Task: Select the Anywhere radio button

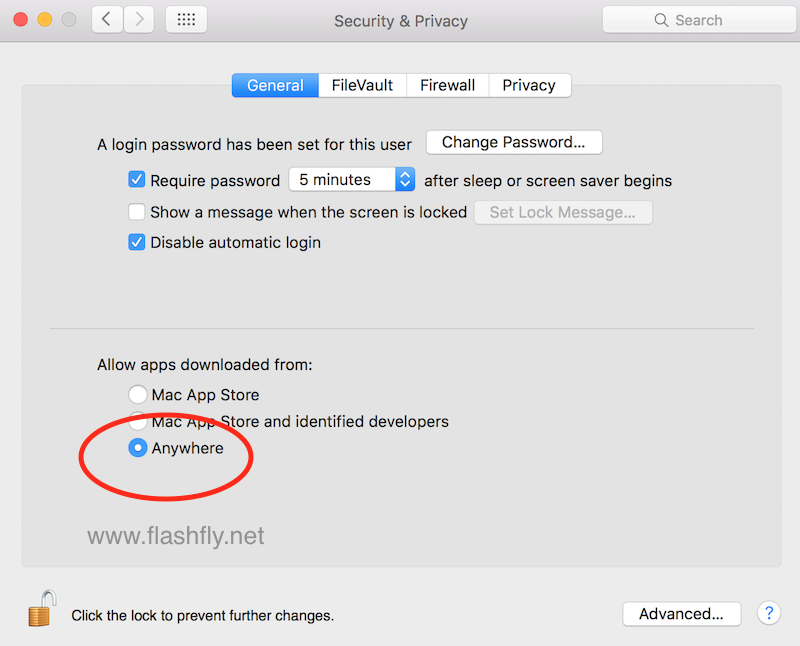Action: click(138, 448)
